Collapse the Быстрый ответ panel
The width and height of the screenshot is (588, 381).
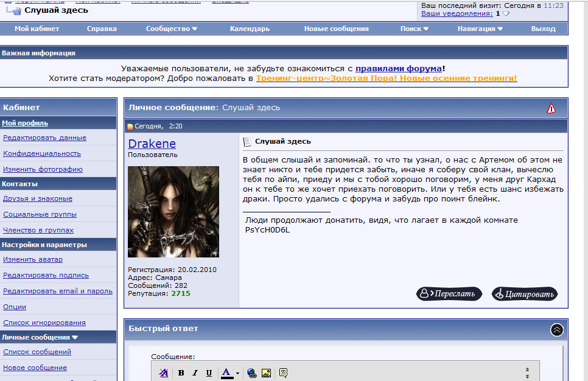point(556,329)
